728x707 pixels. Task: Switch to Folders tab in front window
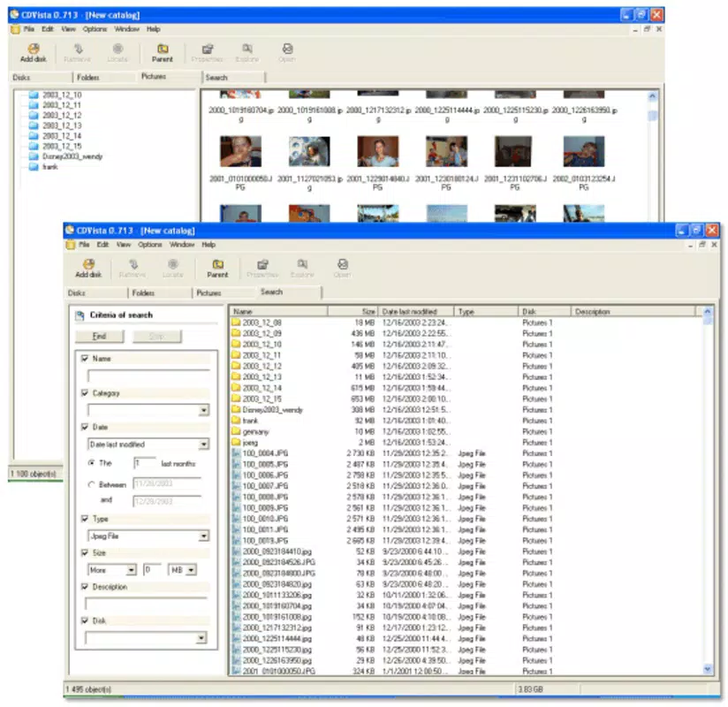coord(160,293)
